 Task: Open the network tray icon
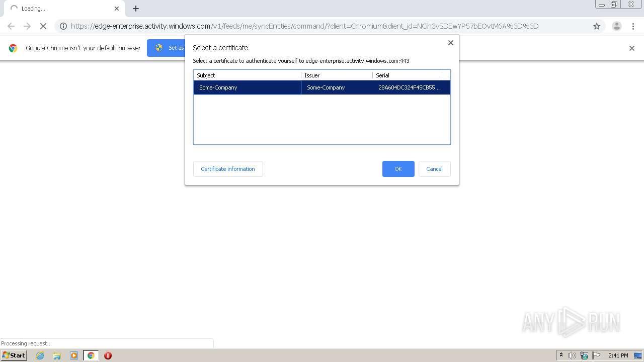584,355
